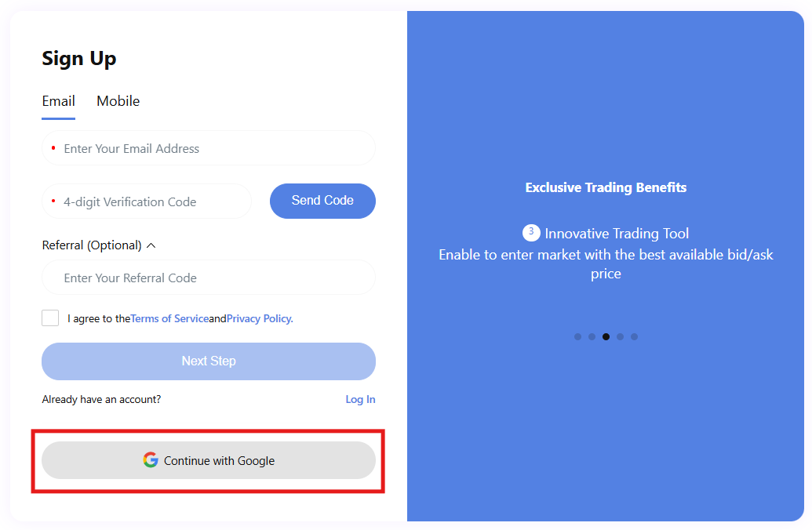Open the Terms of Service link
Viewport: 812px width, 530px height.
click(x=169, y=319)
